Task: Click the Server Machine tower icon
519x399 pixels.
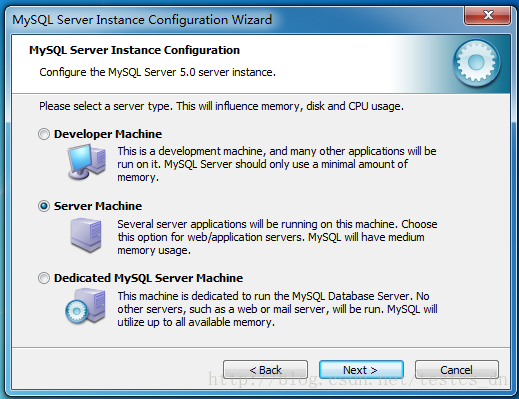Action: [86, 235]
